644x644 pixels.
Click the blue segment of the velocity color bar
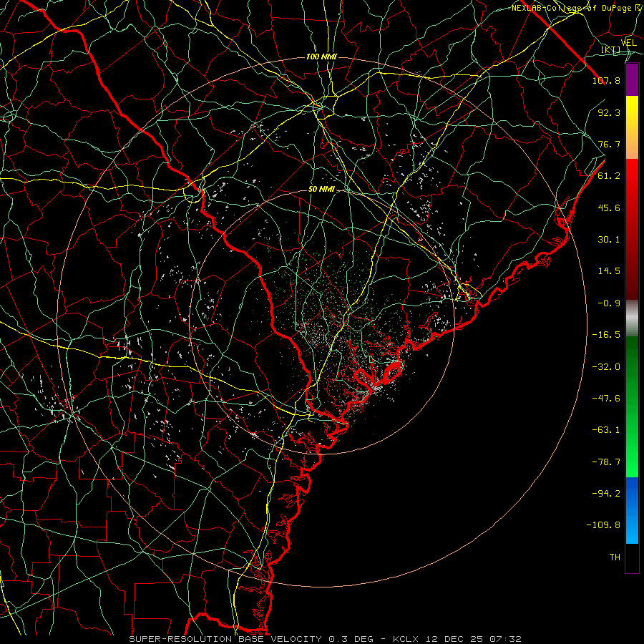pyautogui.click(x=632, y=510)
